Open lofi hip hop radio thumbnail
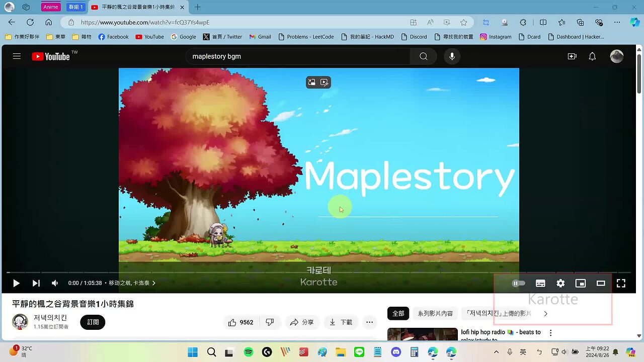 [x=423, y=334]
